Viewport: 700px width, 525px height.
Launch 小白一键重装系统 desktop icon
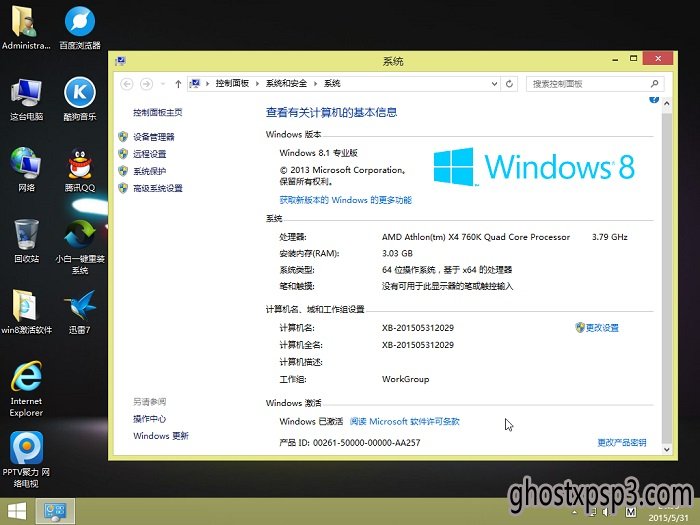(80, 246)
